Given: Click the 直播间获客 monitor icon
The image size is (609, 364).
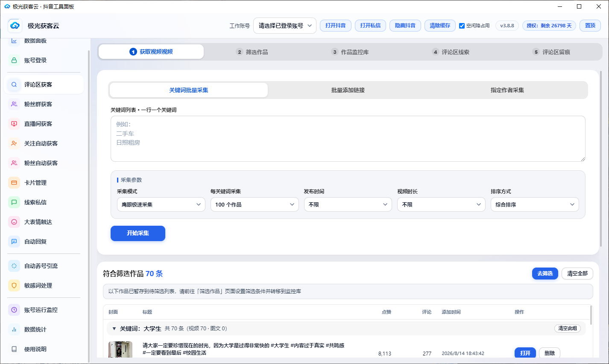Looking at the screenshot, I should 14,124.
